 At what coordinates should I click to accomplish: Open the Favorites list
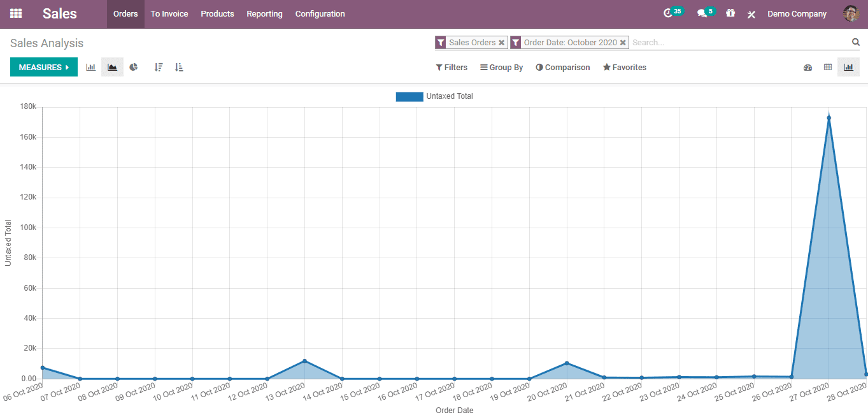624,68
